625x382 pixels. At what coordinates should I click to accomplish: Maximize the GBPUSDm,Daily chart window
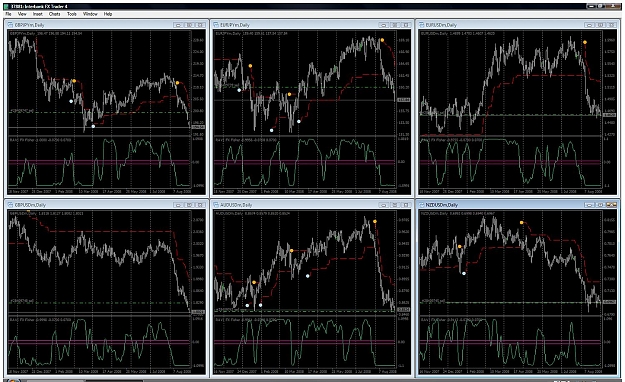[190, 205]
